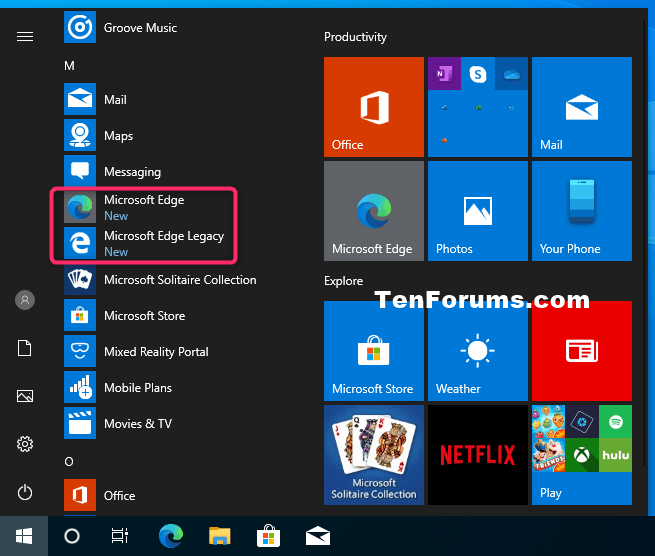
Task: Jump to letter M section header
Action: pyautogui.click(x=69, y=66)
